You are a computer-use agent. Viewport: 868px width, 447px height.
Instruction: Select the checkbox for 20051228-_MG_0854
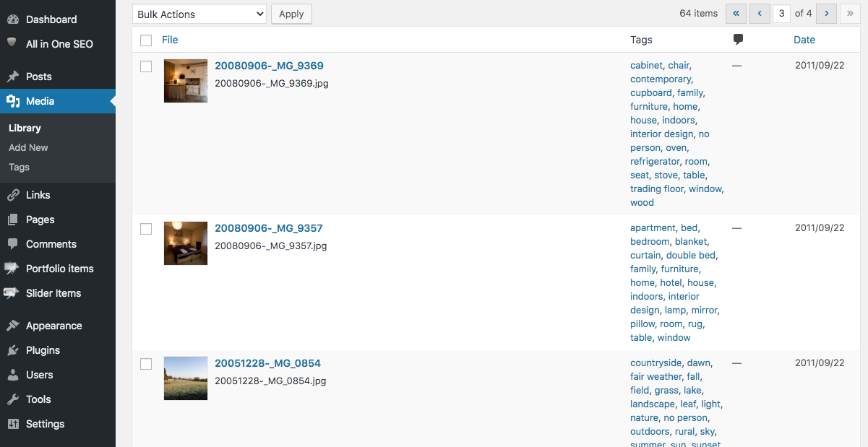(x=146, y=364)
